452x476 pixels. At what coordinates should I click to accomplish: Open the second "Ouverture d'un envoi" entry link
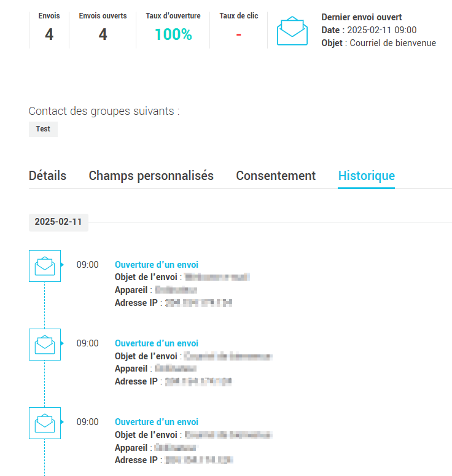point(157,343)
